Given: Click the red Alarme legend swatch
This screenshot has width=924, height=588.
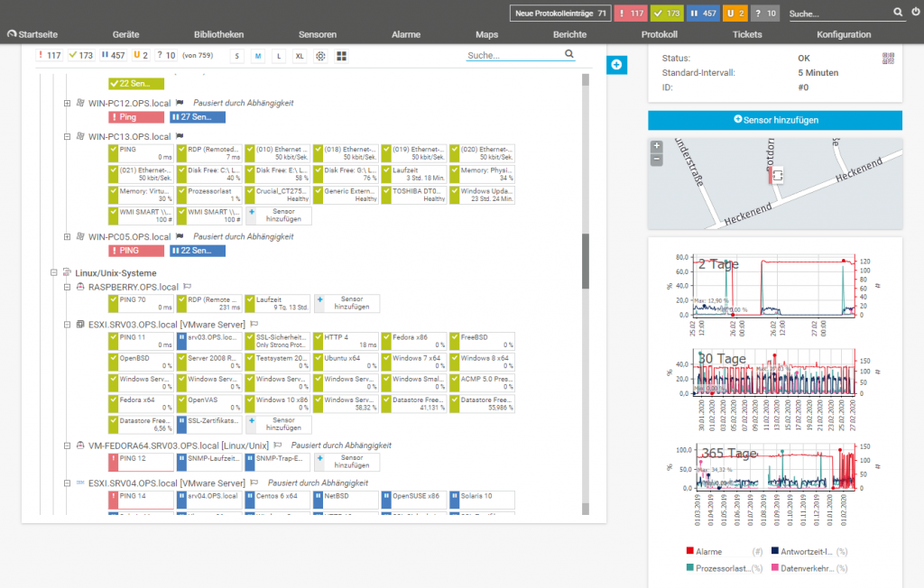Looking at the screenshot, I should coord(690,551).
